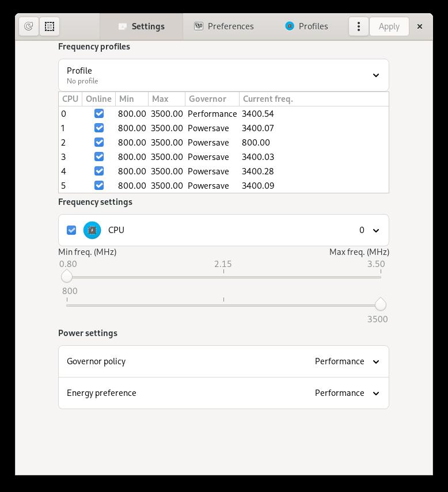Image resolution: width=448 pixels, height=492 pixels.
Task: Click the Apply button
Action: point(389,26)
